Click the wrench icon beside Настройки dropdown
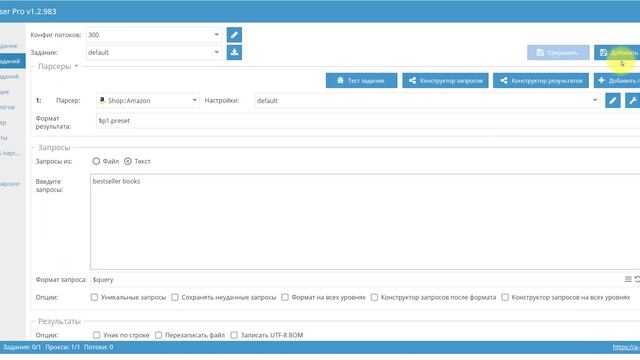This screenshot has width=640, height=360. 632,100
